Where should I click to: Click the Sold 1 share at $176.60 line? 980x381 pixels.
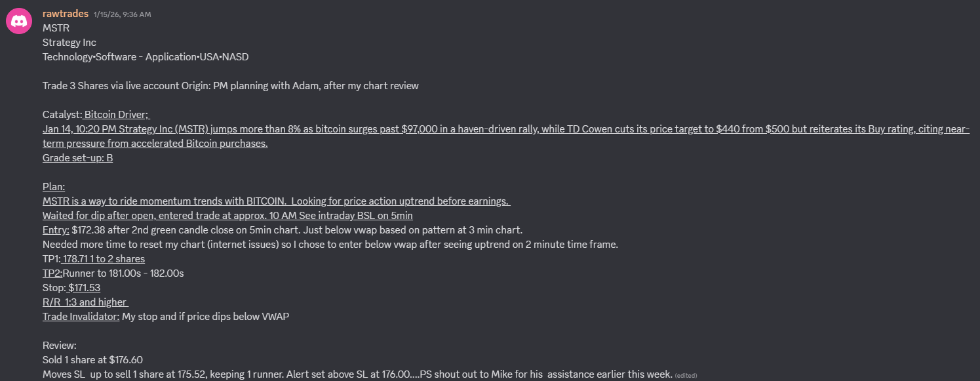tap(92, 360)
